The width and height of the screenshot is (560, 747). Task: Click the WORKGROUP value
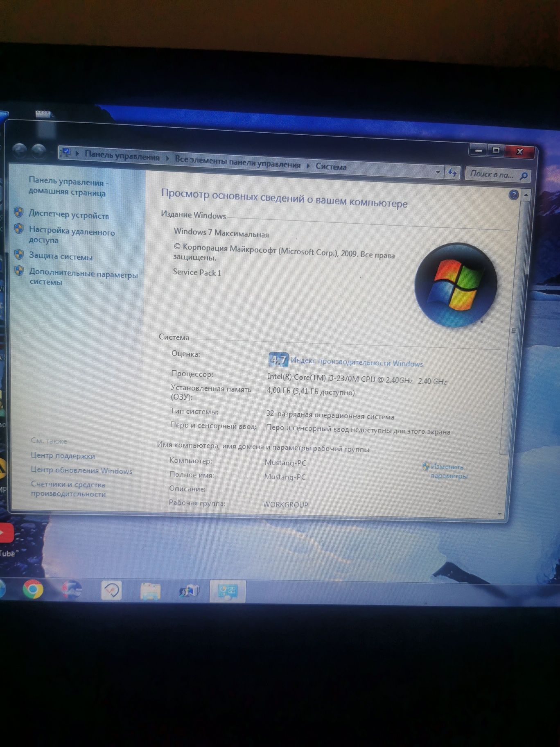(x=285, y=505)
